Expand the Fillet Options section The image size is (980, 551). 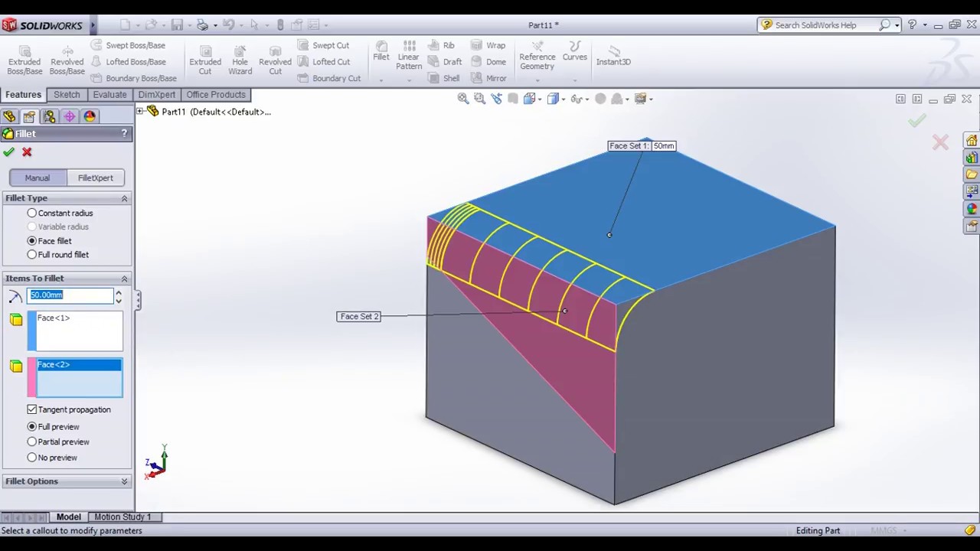pyautogui.click(x=124, y=481)
